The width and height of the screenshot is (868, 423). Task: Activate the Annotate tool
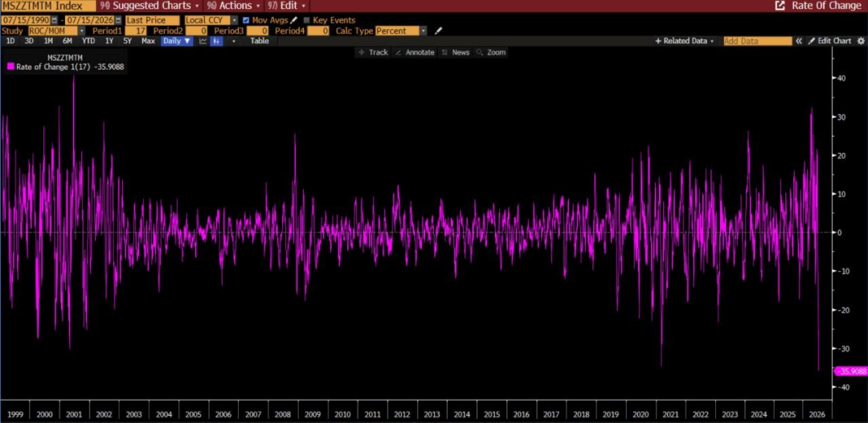[x=415, y=52]
